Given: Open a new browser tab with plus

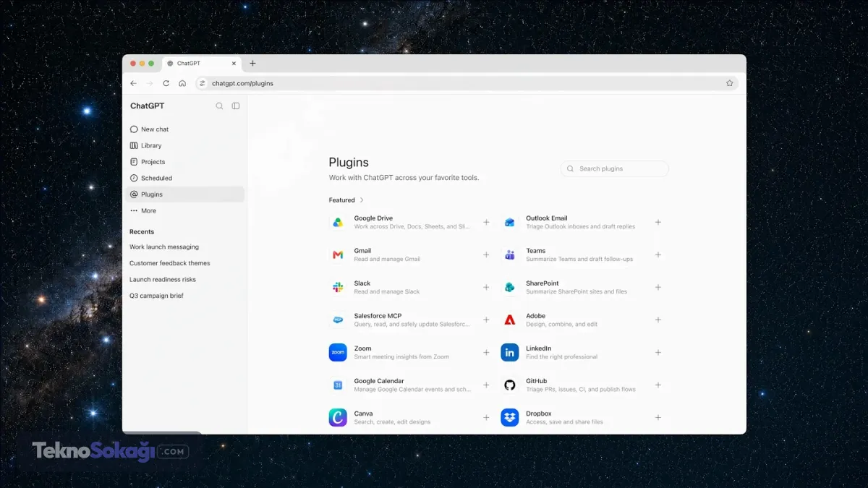Looking at the screenshot, I should [252, 64].
